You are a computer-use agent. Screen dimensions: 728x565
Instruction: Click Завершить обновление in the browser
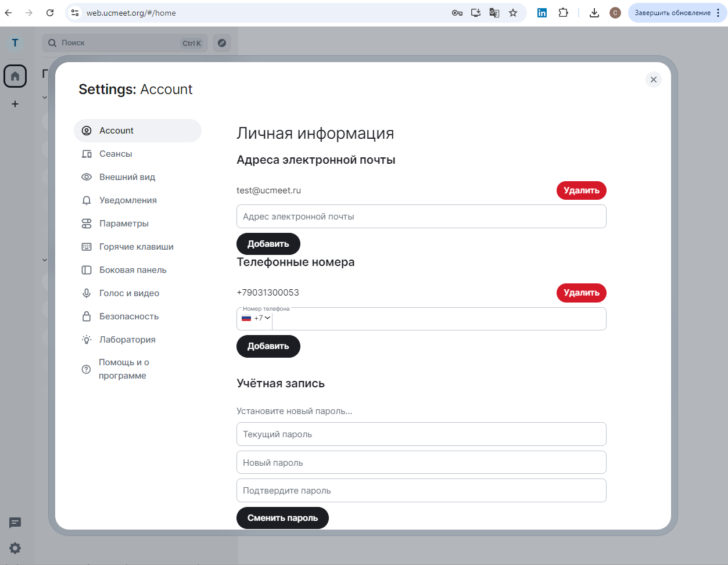[672, 12]
